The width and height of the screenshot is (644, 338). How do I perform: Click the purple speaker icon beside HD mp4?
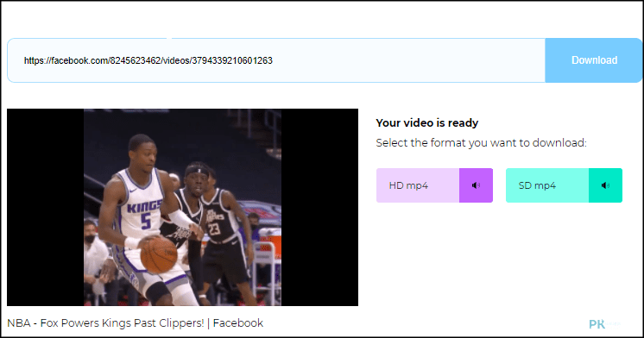coord(476,185)
